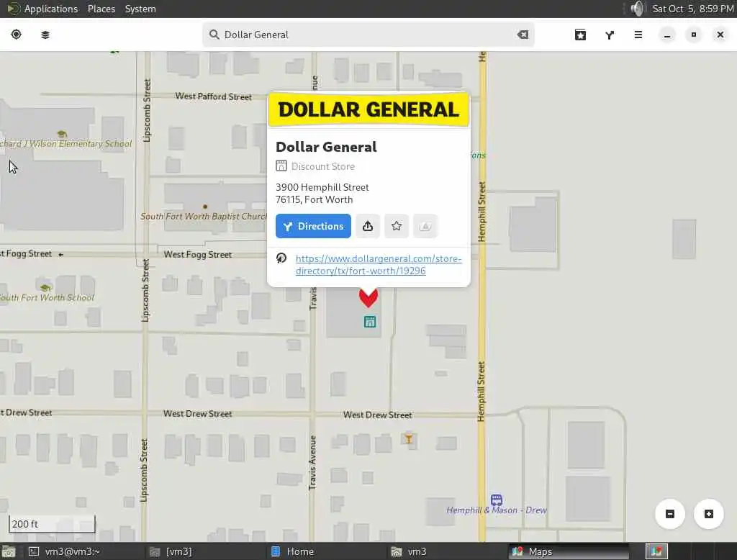The image size is (737, 560).
Task: Share the Dollar General location
Action: tap(368, 226)
